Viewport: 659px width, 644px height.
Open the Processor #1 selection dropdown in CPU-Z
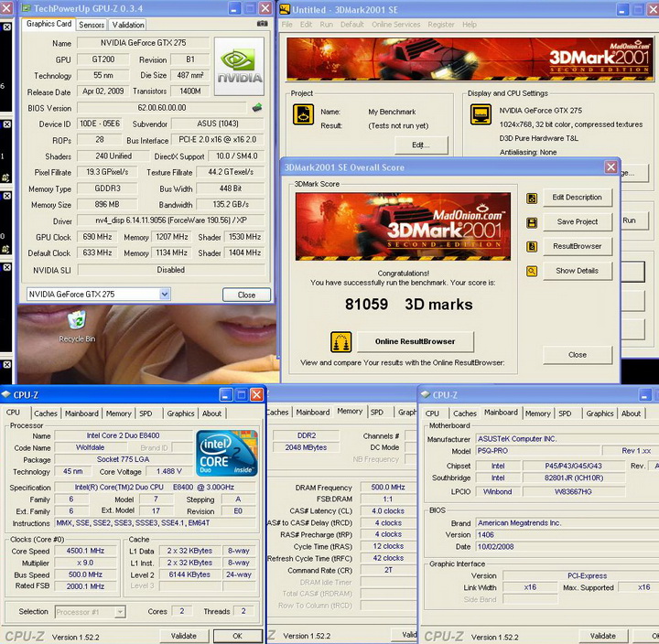(120, 612)
